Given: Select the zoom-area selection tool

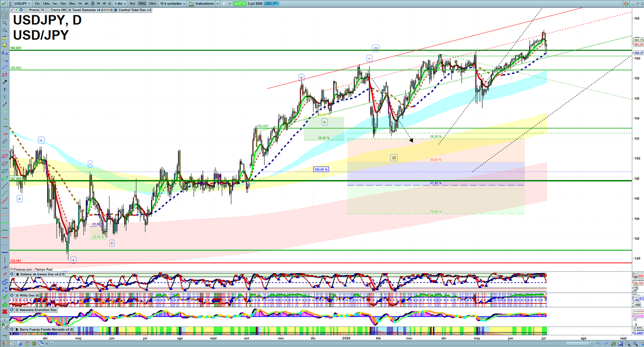Looking at the screenshot, I should (x=4, y=30).
